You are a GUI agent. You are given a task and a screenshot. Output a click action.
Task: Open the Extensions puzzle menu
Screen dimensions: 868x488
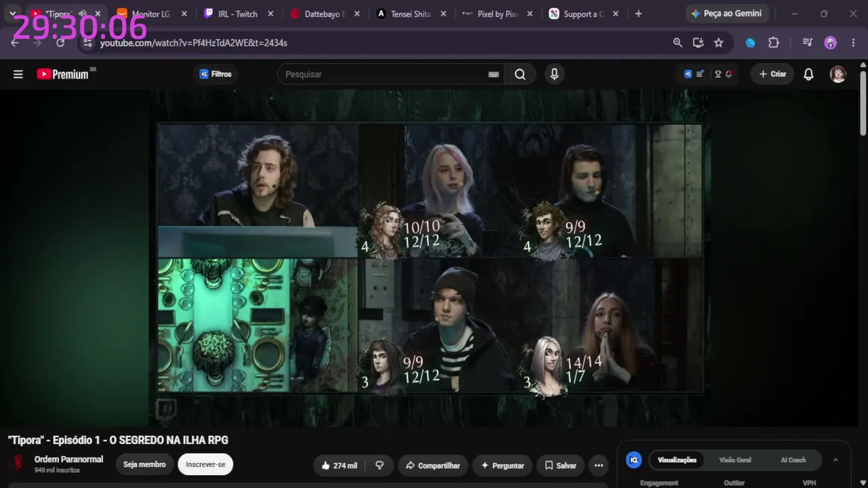pyautogui.click(x=774, y=43)
